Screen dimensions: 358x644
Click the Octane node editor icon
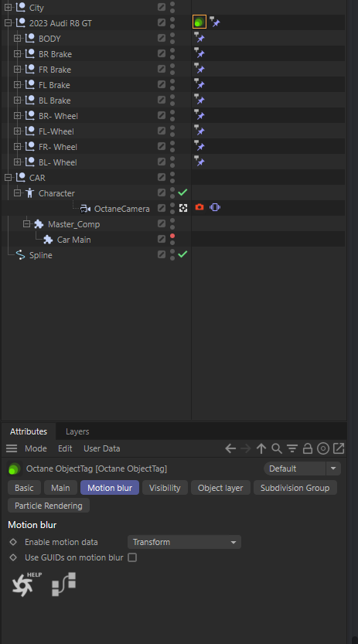pyautogui.click(x=63, y=584)
